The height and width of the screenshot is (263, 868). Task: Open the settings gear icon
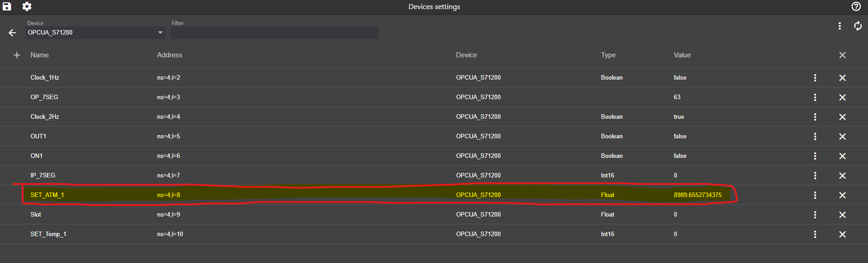tap(26, 6)
